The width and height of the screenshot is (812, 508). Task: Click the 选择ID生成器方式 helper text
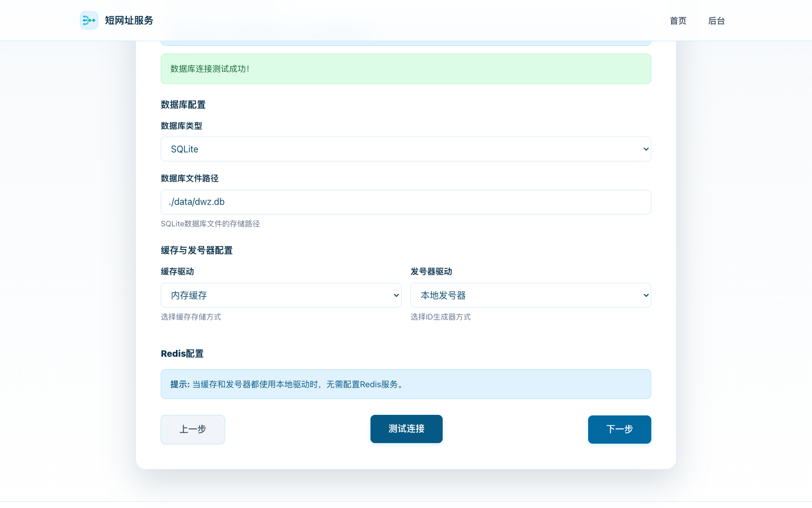point(440,317)
